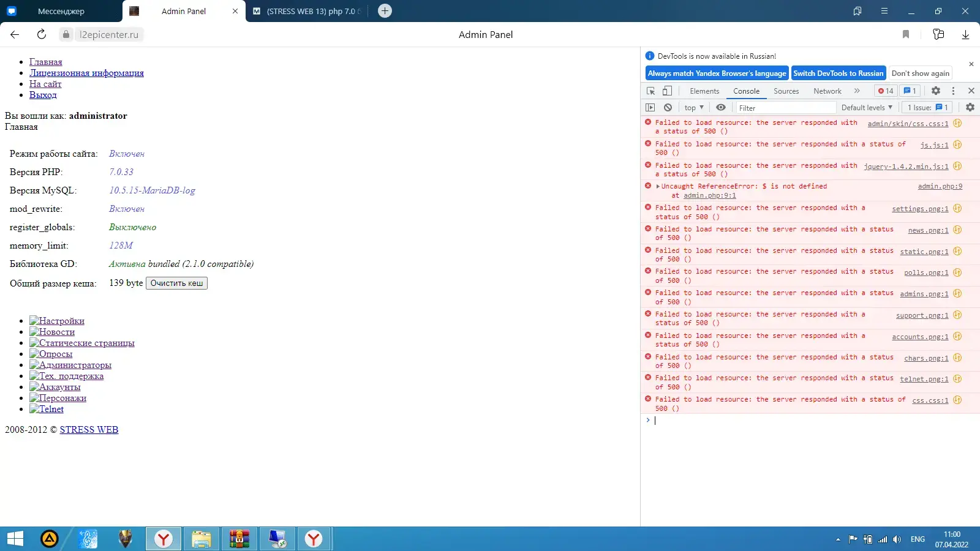
Task: Dismiss the DevTools language notification
Action: 971,64
